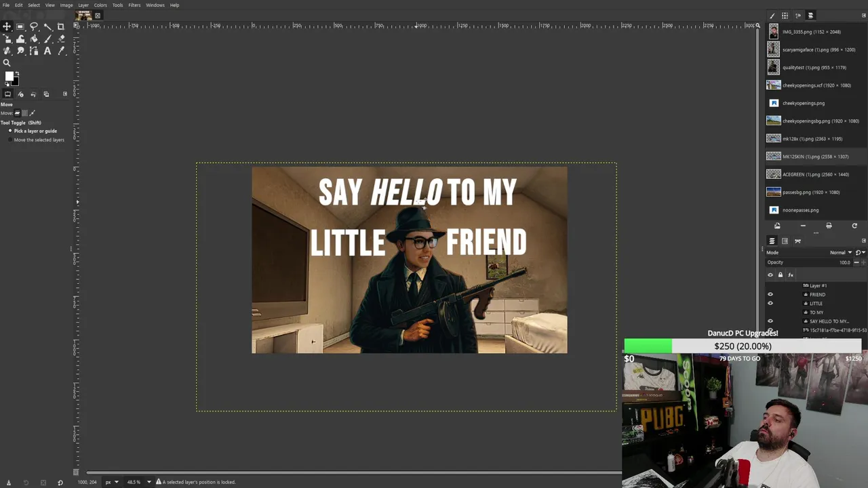
Task: Select the Paintbrush tool
Action: (47, 39)
